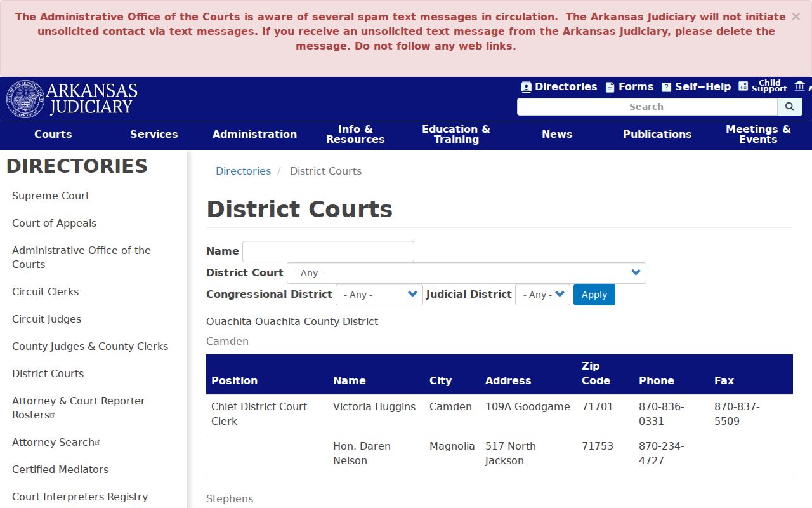Open the Certified Mediators directory

[x=60, y=469]
